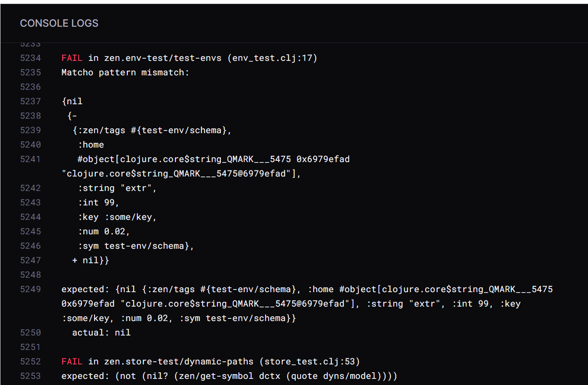Select line number 5249
The width and height of the screenshot is (588, 385).
(30, 289)
